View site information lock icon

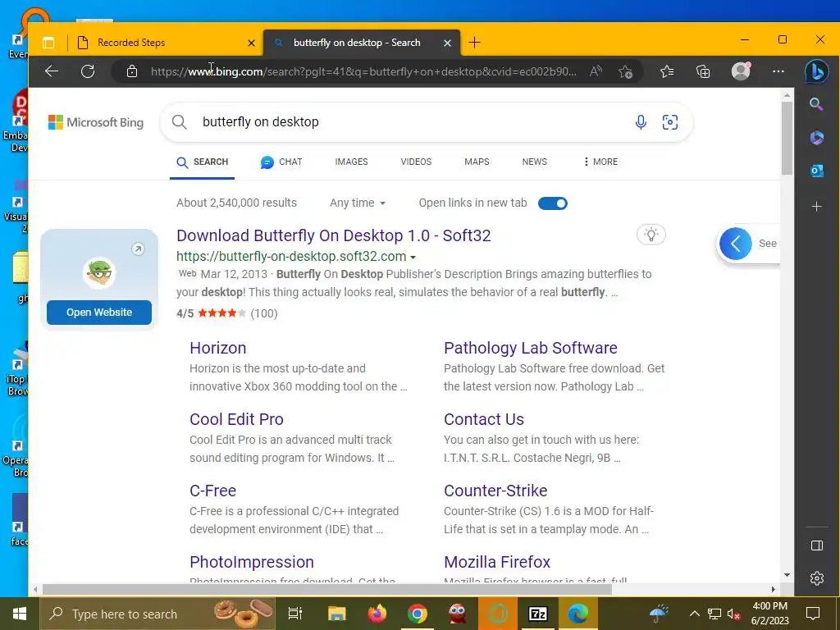(x=132, y=71)
